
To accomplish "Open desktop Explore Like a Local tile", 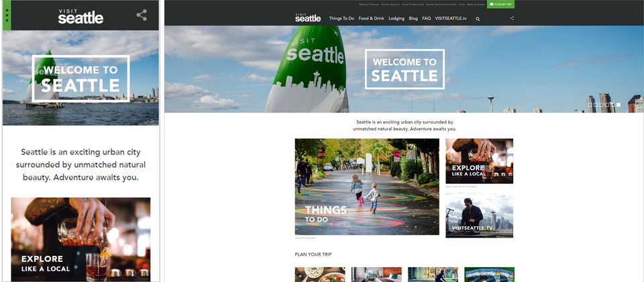I will click(479, 160).
